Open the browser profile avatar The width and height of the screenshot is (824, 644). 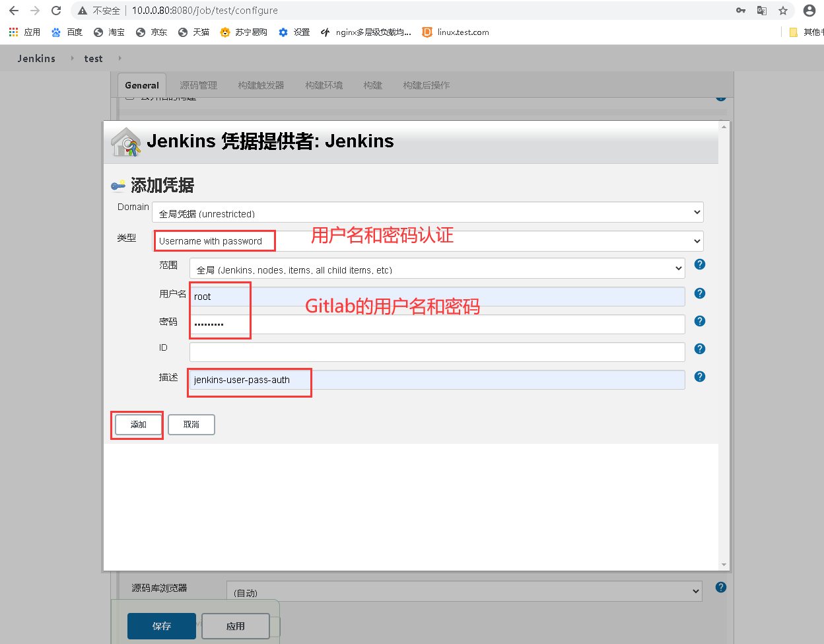(809, 11)
